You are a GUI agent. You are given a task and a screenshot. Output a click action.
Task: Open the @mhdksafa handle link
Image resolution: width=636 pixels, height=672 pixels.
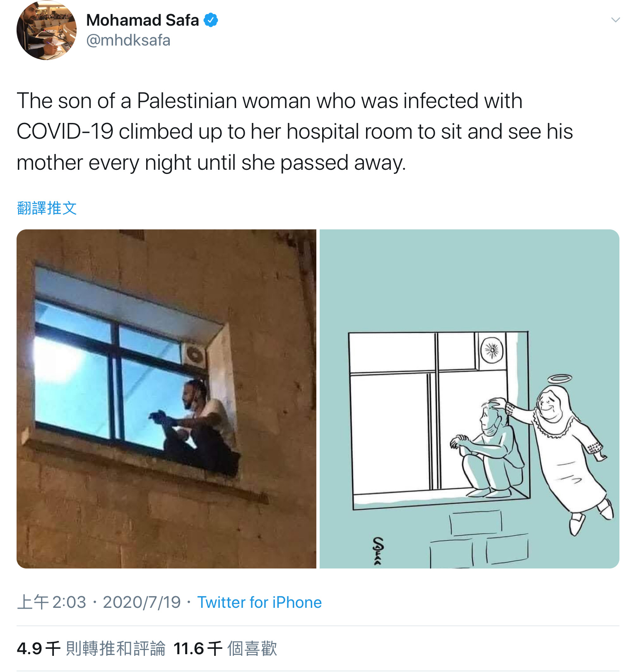point(128,41)
